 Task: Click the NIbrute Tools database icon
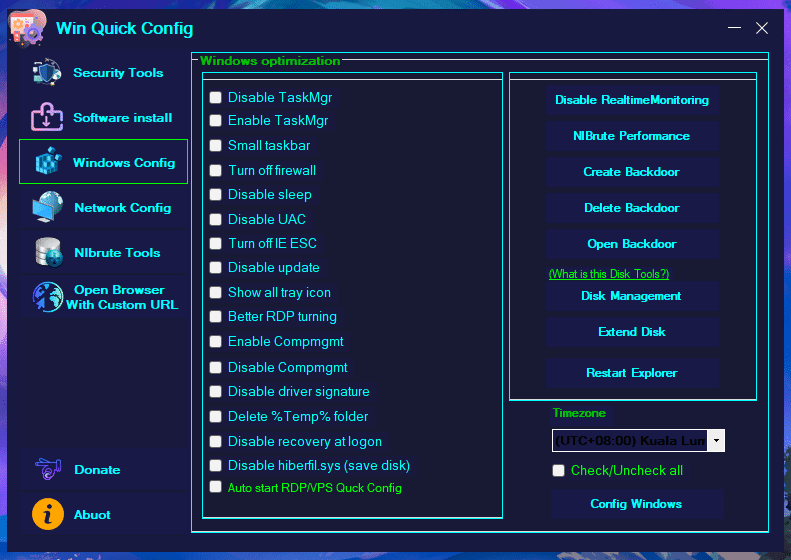tap(48, 252)
